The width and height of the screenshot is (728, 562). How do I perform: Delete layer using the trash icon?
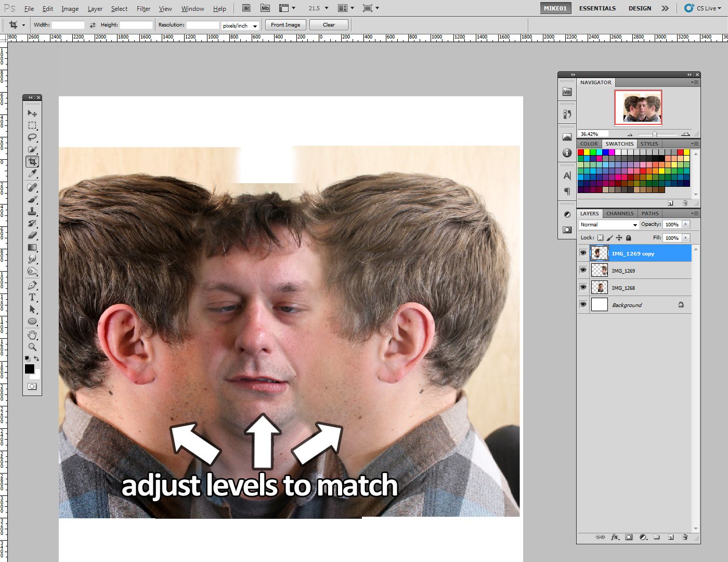685,537
